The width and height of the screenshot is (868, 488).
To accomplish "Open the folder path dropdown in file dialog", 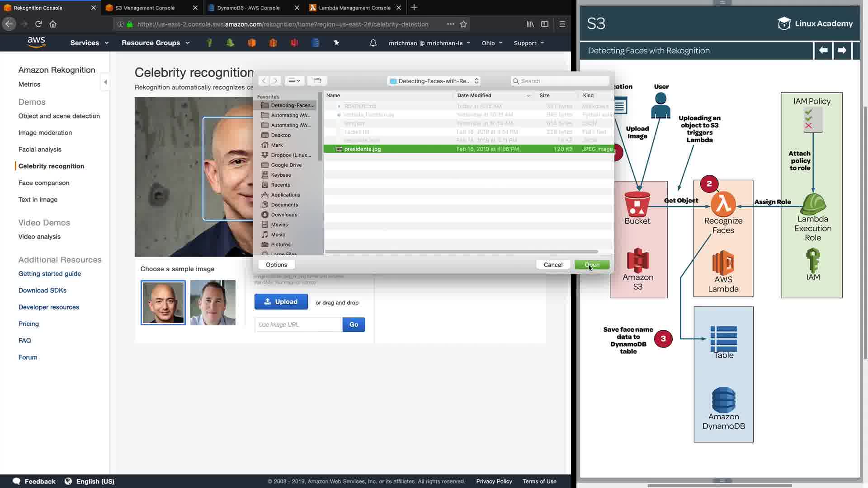I will coord(434,81).
